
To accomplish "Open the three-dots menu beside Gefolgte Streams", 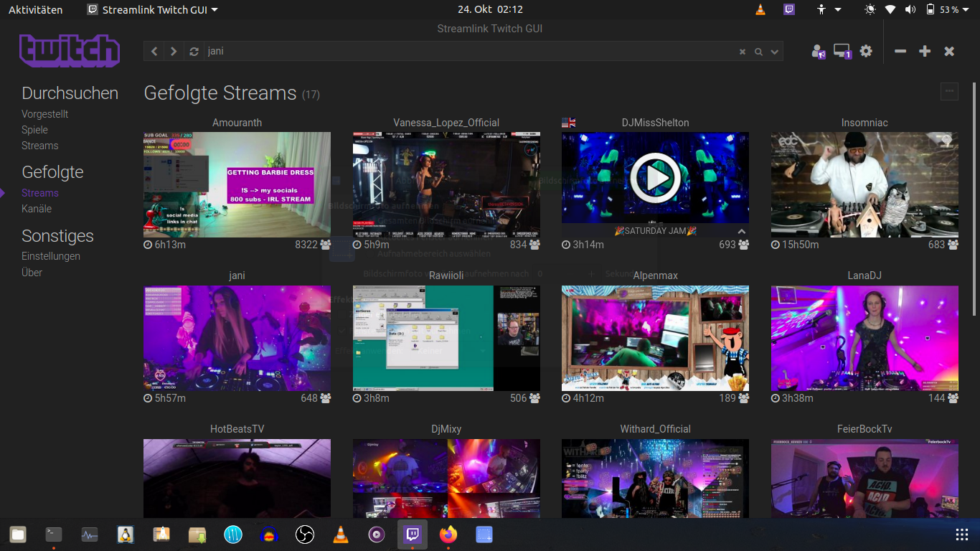I will point(949,91).
